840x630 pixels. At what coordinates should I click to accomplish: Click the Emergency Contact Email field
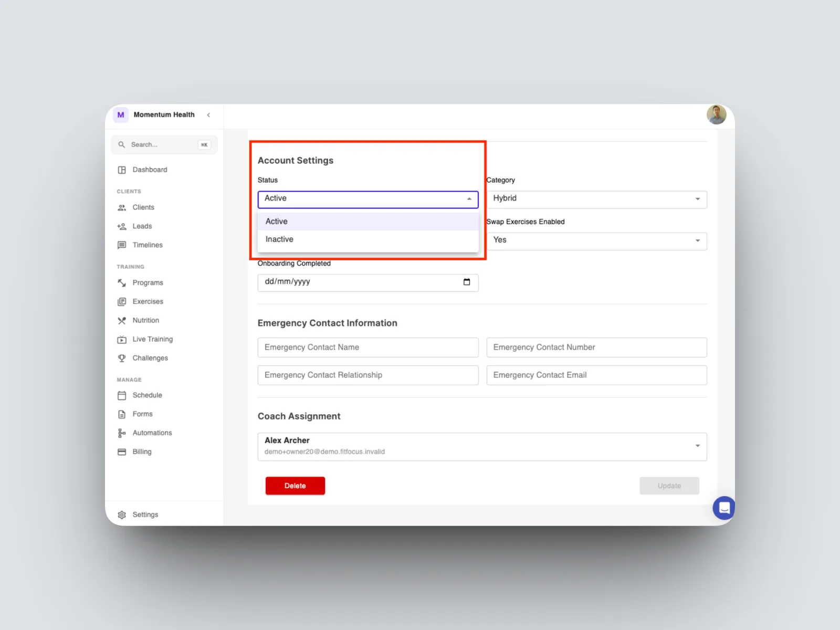pyautogui.click(x=596, y=375)
